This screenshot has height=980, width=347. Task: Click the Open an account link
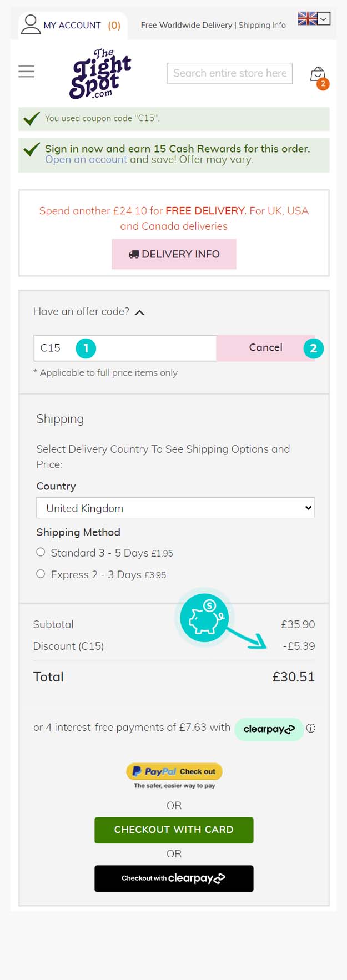tap(86, 159)
